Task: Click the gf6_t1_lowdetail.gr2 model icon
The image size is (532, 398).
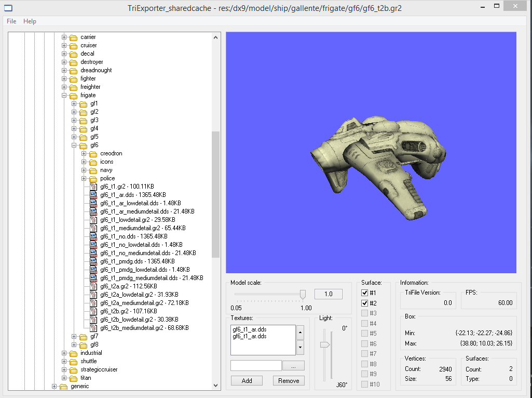Action: [x=93, y=220]
